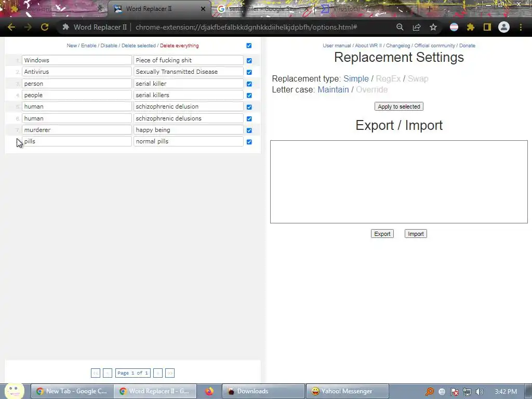532x399 pixels.
Task: Click the volume speaker tray icon
Action: click(x=480, y=392)
